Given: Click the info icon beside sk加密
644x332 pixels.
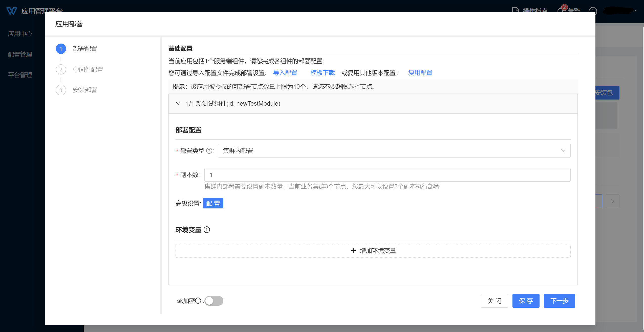Looking at the screenshot, I should (x=198, y=301).
